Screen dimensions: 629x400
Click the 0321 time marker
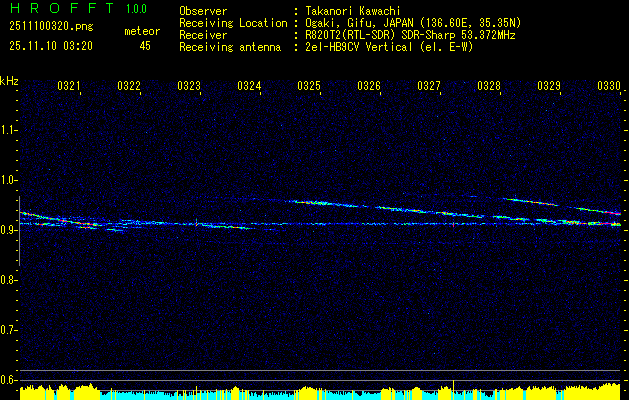coord(69,85)
